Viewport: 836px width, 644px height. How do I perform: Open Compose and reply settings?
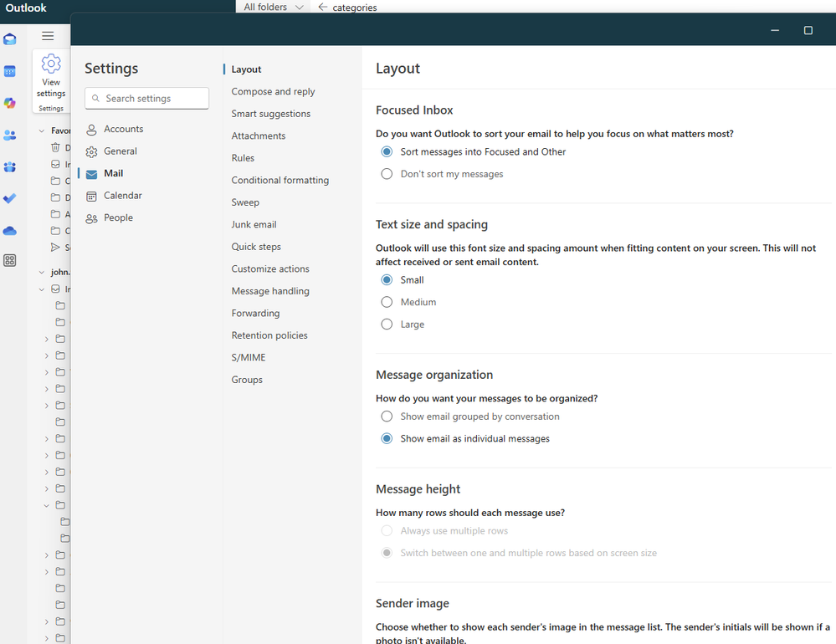(x=273, y=92)
